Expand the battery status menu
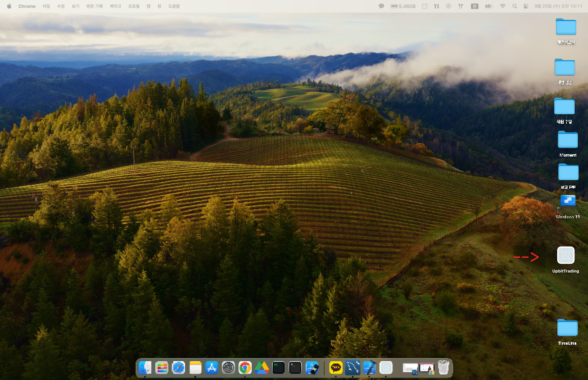This screenshot has width=588, height=380. pyautogui.click(x=489, y=6)
